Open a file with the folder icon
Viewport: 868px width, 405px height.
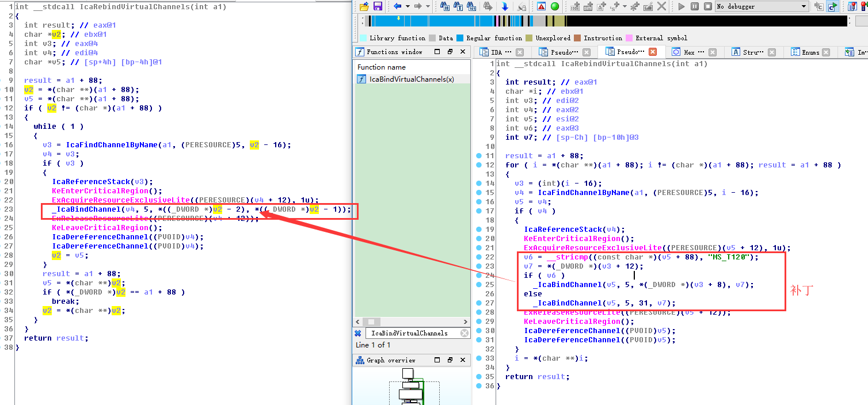364,6
